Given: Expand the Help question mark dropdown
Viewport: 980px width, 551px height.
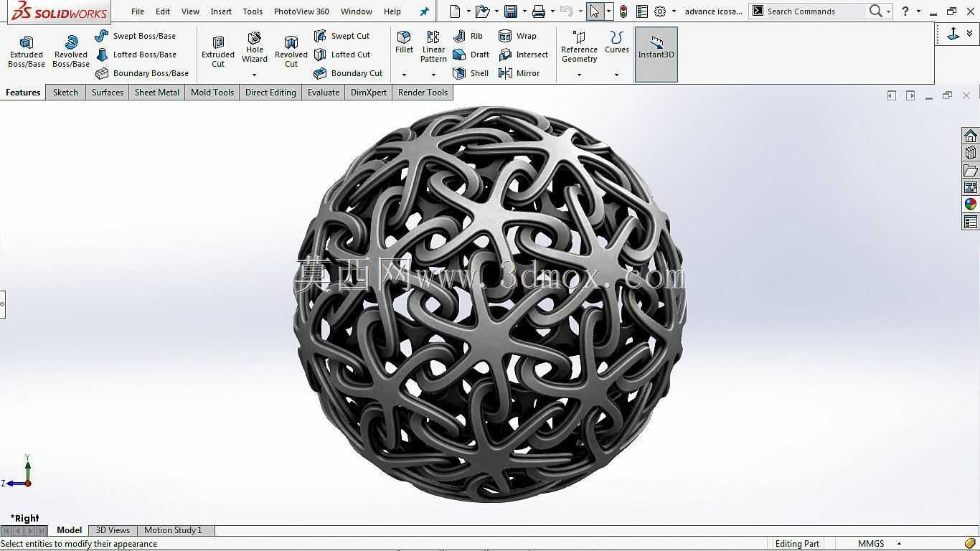Looking at the screenshot, I should [x=918, y=11].
